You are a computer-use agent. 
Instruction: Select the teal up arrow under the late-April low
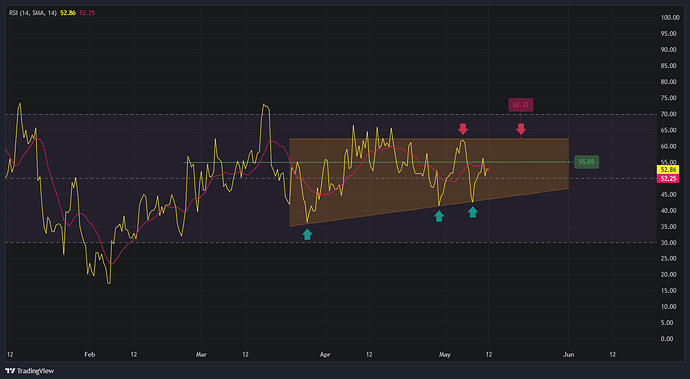[x=439, y=216]
